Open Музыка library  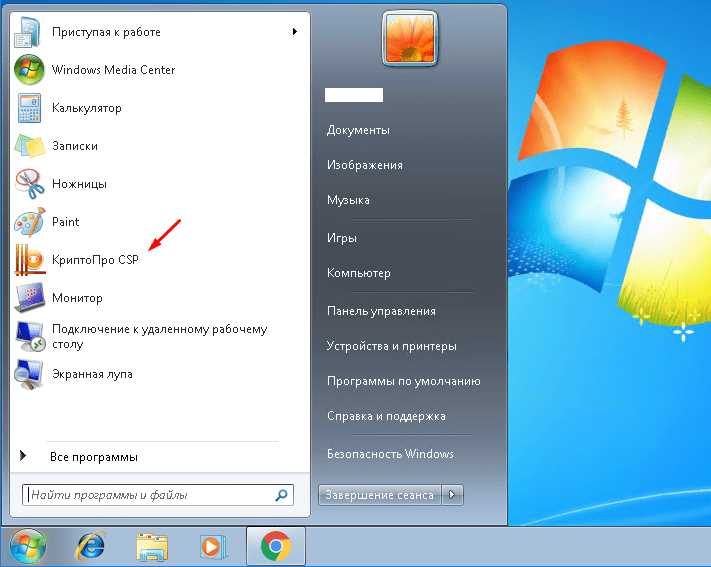[348, 200]
